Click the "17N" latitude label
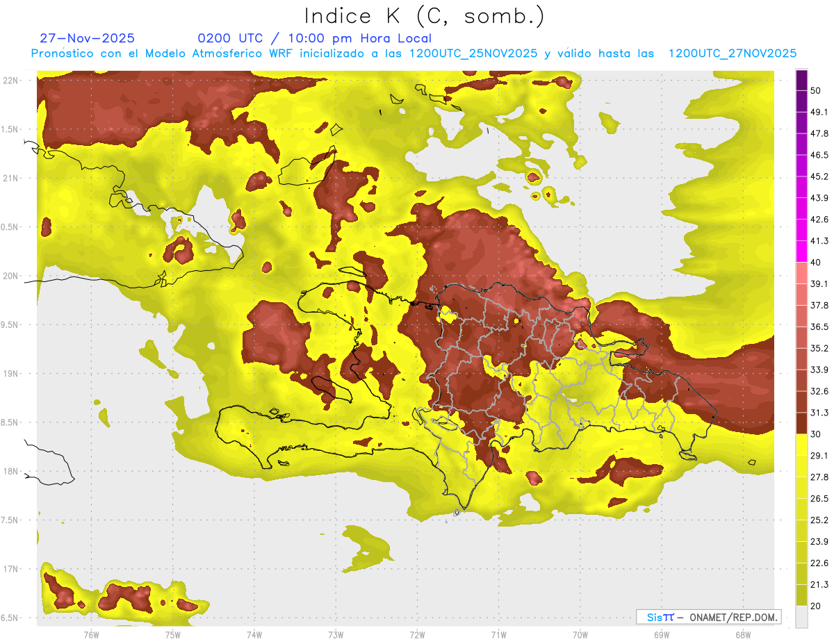This screenshot has height=644, width=834. coord(10,569)
